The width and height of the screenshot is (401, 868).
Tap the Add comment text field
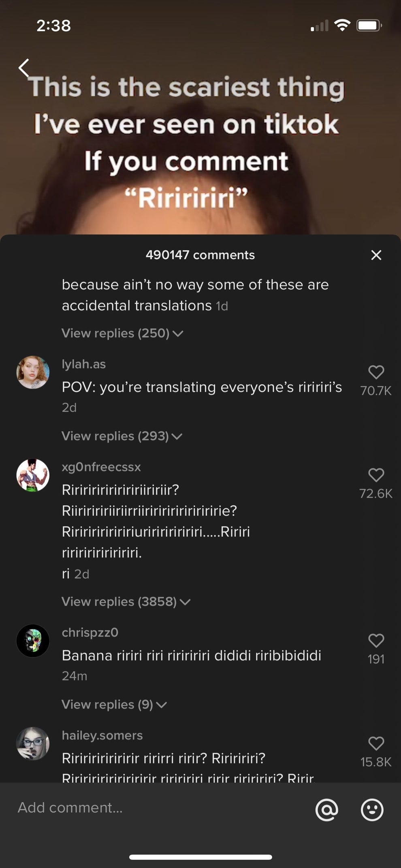[x=154, y=808]
